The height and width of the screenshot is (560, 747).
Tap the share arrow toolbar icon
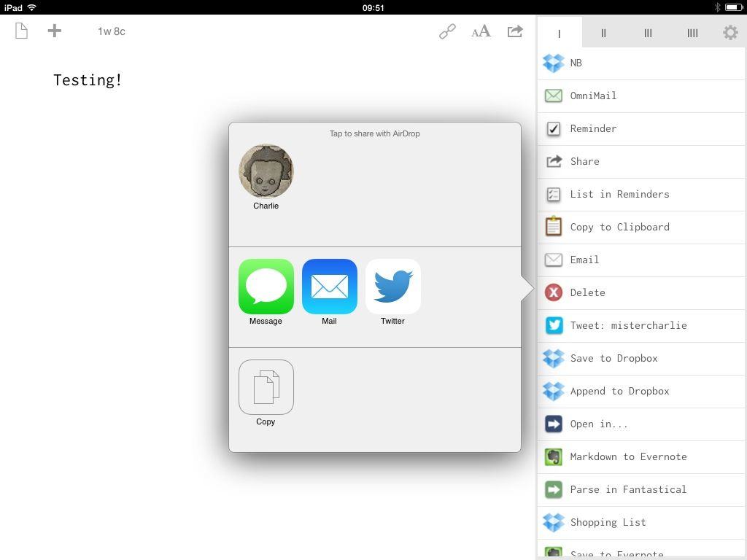[515, 31]
